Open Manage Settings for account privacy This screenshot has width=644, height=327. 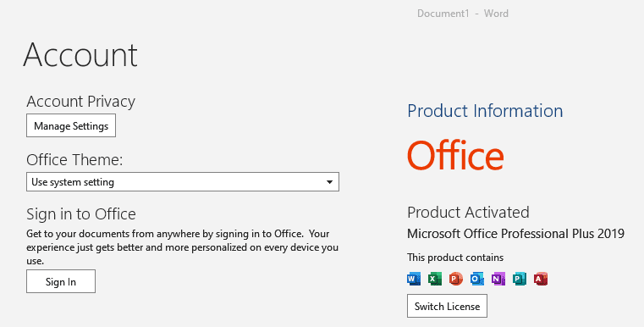click(x=71, y=125)
